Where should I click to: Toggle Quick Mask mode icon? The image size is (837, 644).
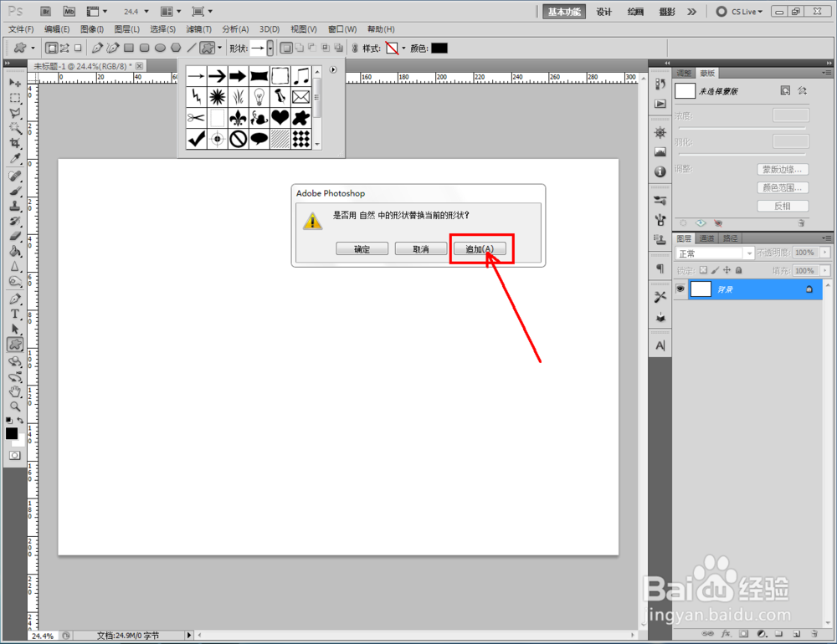[15, 455]
